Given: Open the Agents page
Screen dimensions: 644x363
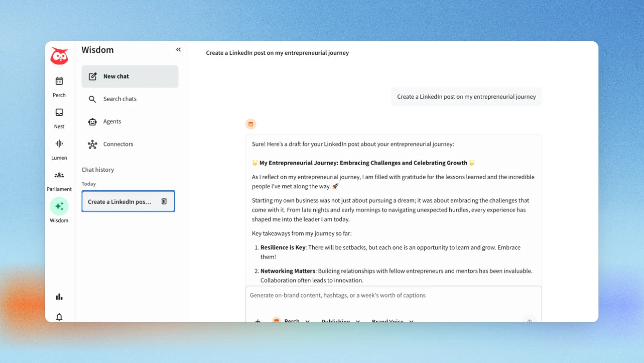Looking at the screenshot, I should tap(130, 122).
